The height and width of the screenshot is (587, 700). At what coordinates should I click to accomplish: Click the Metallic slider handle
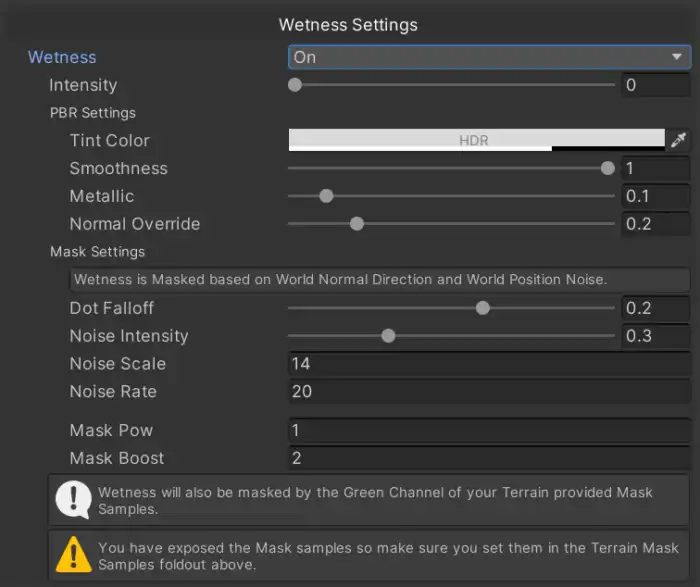click(326, 196)
